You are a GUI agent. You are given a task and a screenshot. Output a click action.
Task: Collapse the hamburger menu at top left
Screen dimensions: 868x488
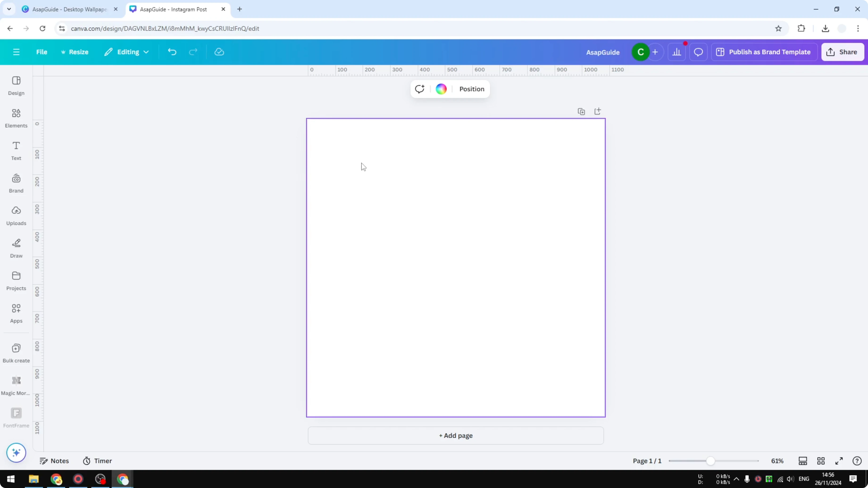(x=16, y=52)
